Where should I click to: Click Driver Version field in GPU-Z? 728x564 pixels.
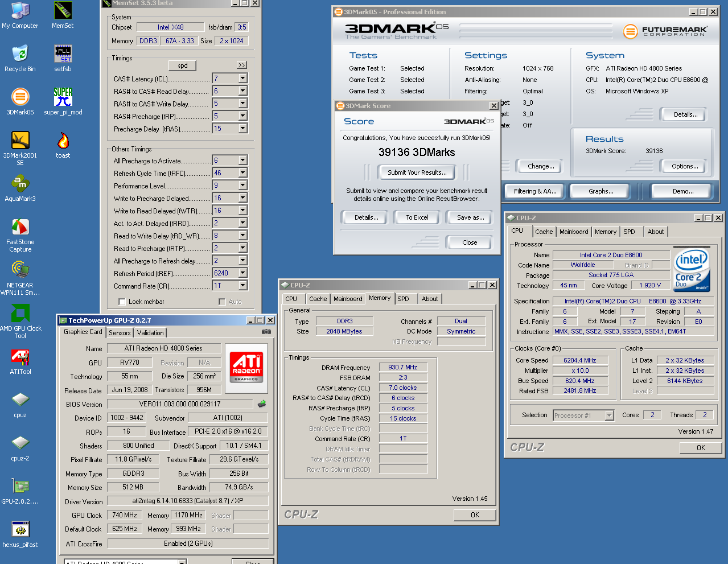click(x=187, y=501)
